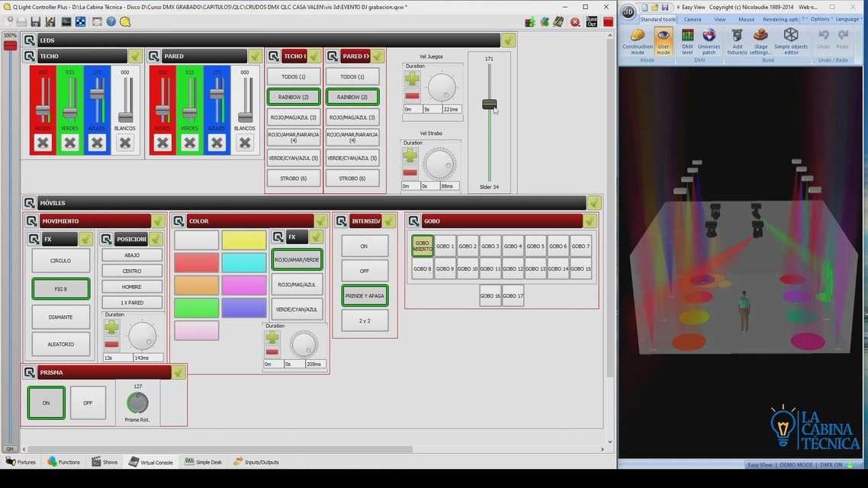Open the Add fixture(s) tool
This screenshot has width=868, height=488.
(737, 41)
